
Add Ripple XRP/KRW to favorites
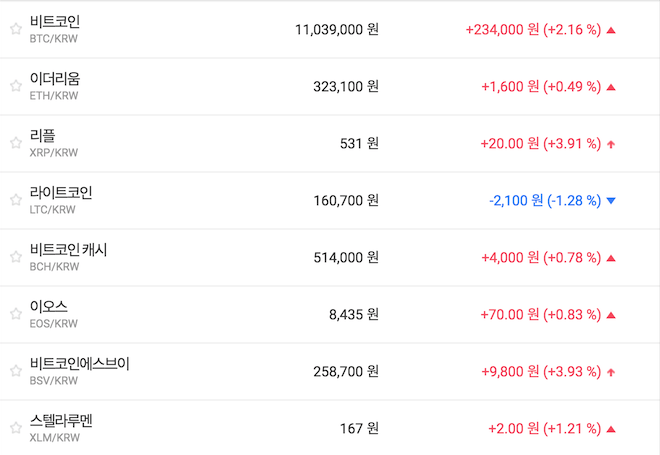[x=15, y=144]
